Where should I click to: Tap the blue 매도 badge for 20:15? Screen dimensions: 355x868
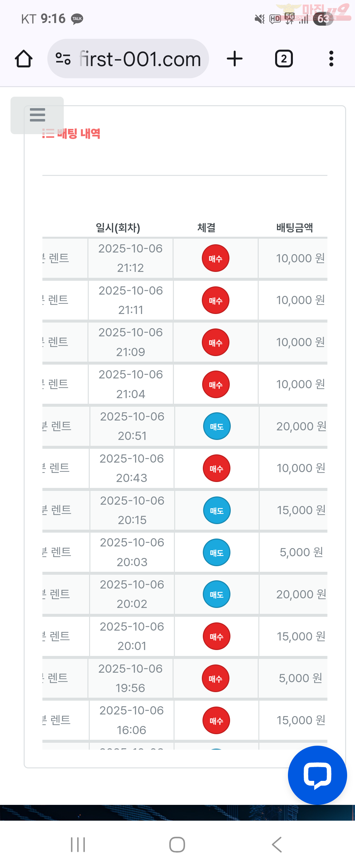pos(217,510)
